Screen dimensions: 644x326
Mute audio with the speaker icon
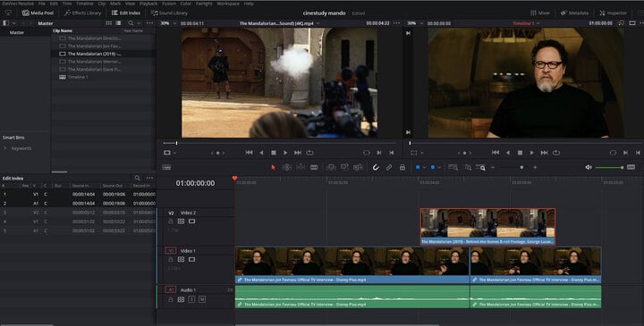pyautogui.click(x=589, y=167)
